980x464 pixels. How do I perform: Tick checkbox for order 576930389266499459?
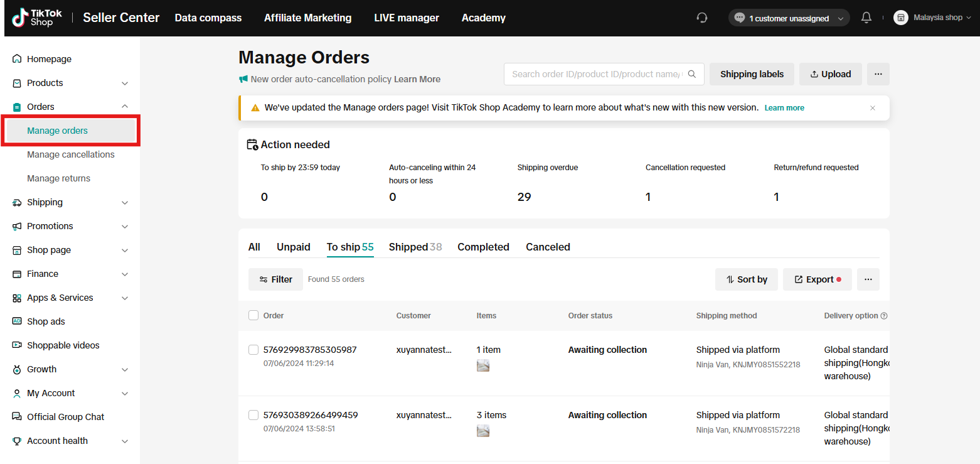253,415
